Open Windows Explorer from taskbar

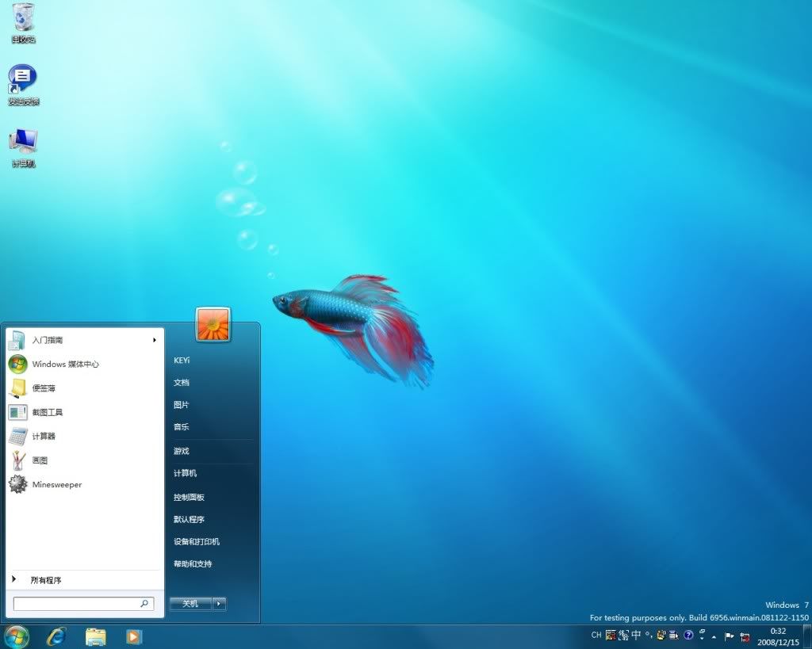click(95, 636)
